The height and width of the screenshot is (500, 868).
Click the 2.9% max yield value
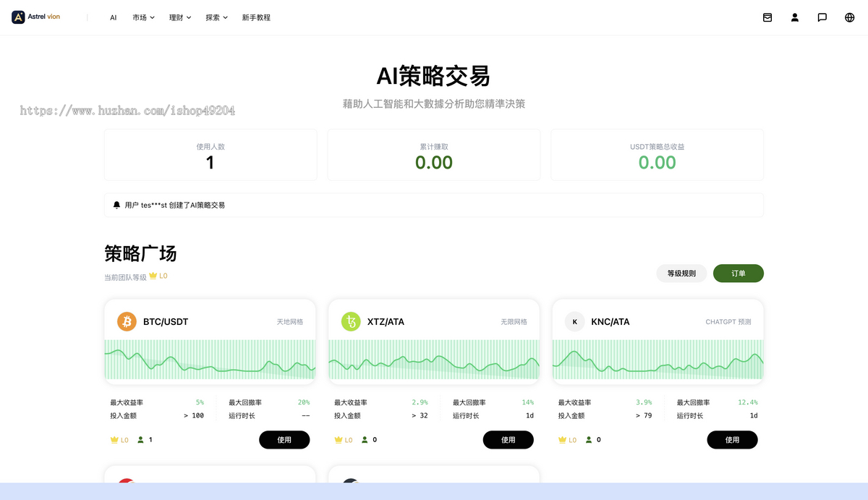click(x=420, y=402)
